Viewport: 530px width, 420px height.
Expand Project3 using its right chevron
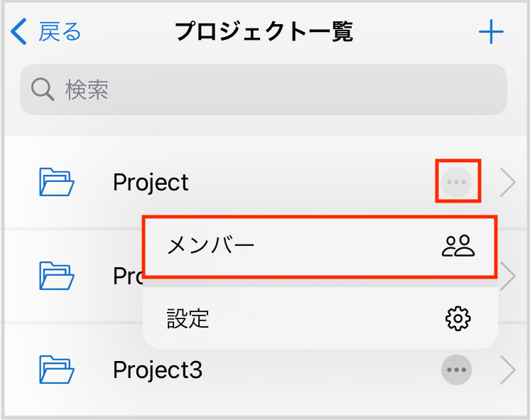(x=507, y=370)
